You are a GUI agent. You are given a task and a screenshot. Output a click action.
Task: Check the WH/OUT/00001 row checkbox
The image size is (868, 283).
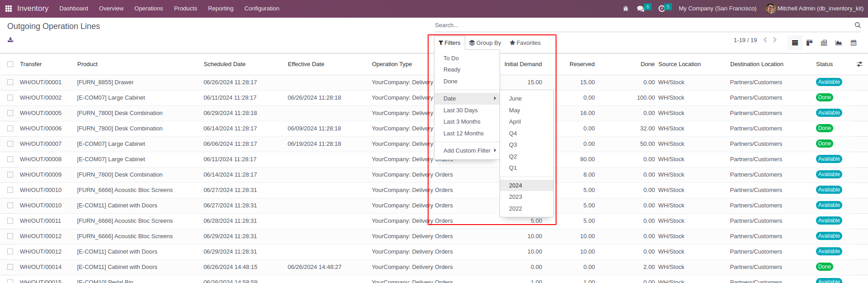point(10,82)
